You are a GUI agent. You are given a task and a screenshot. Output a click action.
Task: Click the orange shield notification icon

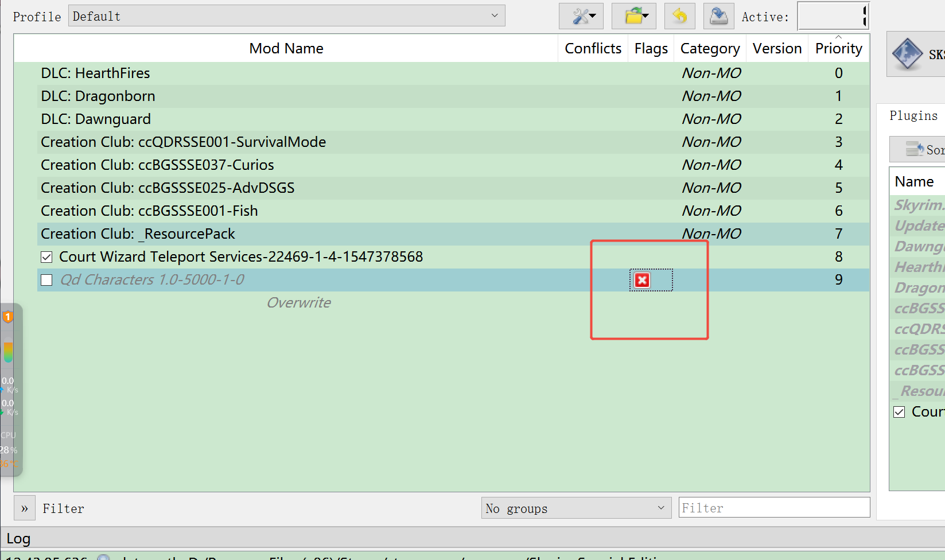8,317
